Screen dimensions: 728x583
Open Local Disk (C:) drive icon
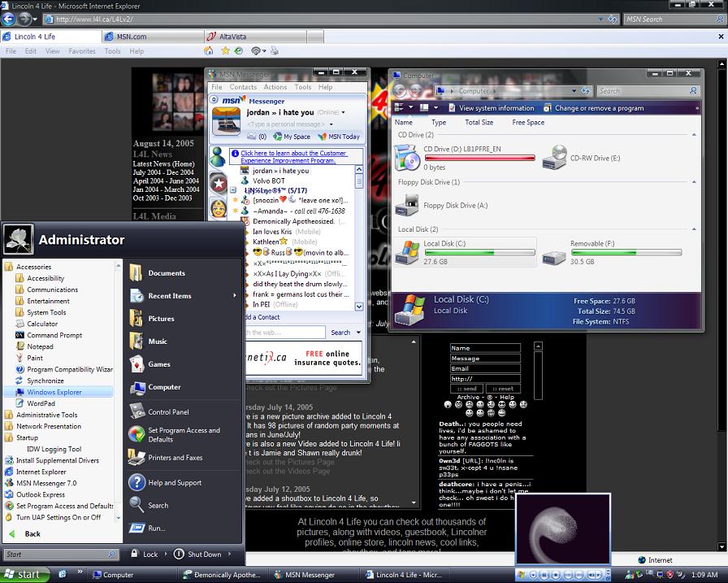[x=407, y=251]
